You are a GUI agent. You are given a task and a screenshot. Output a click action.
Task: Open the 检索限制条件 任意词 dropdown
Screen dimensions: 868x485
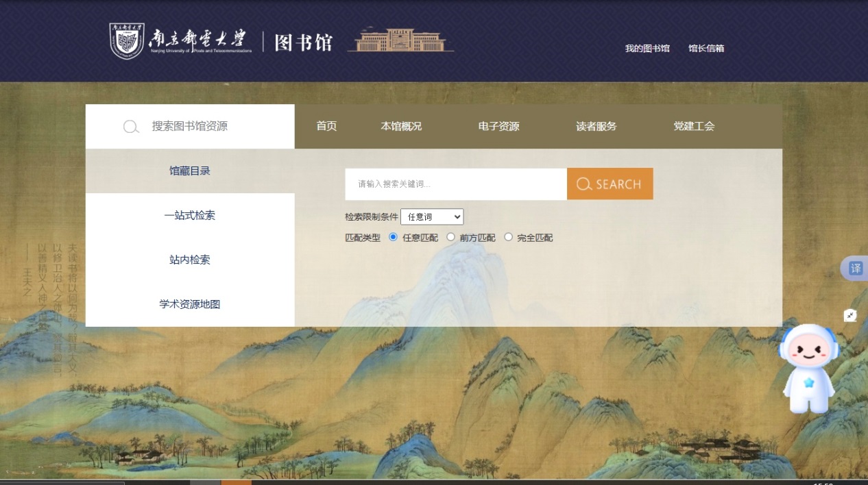pyautogui.click(x=432, y=216)
